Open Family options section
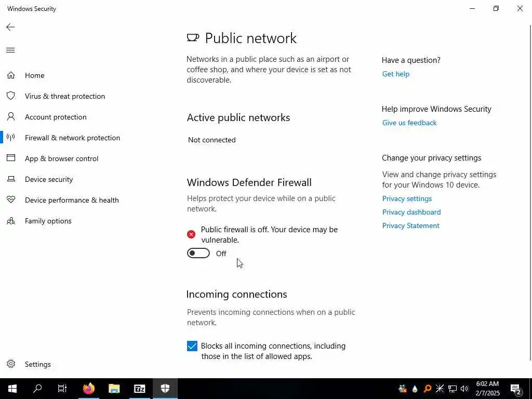532x399 pixels. click(48, 221)
